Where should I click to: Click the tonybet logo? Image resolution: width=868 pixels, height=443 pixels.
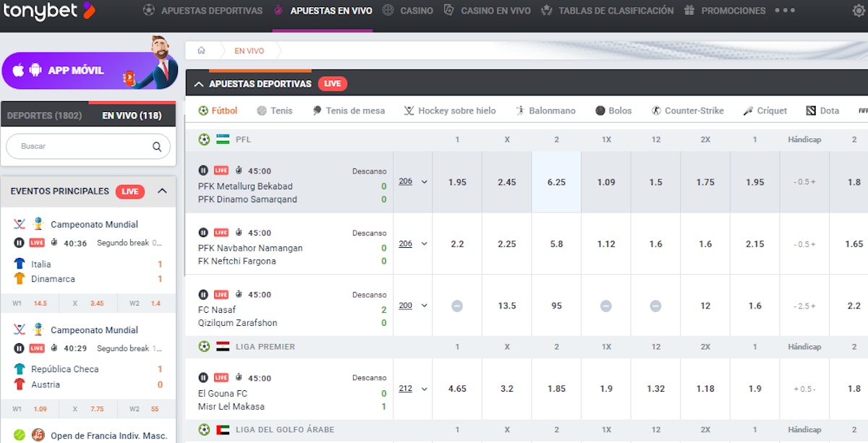(x=48, y=11)
